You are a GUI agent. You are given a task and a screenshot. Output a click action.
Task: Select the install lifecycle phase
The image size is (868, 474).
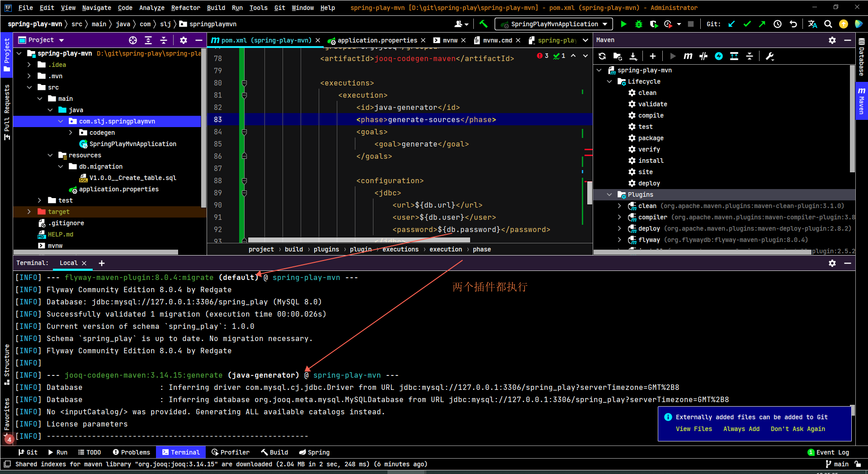click(651, 161)
